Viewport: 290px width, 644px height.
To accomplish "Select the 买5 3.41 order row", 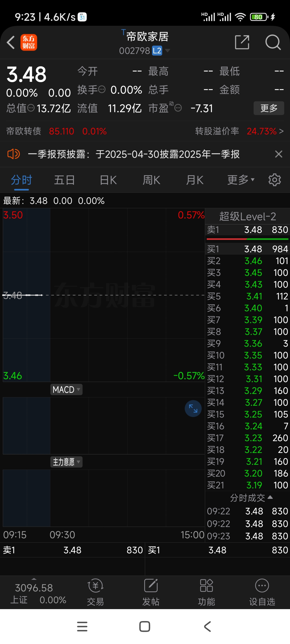I will pyautogui.click(x=248, y=296).
